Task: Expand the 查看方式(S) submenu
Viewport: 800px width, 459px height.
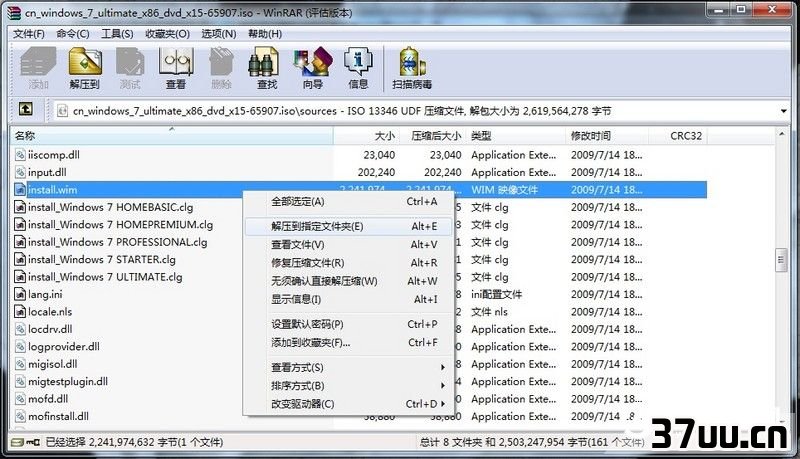Action: pyautogui.click(x=442, y=367)
